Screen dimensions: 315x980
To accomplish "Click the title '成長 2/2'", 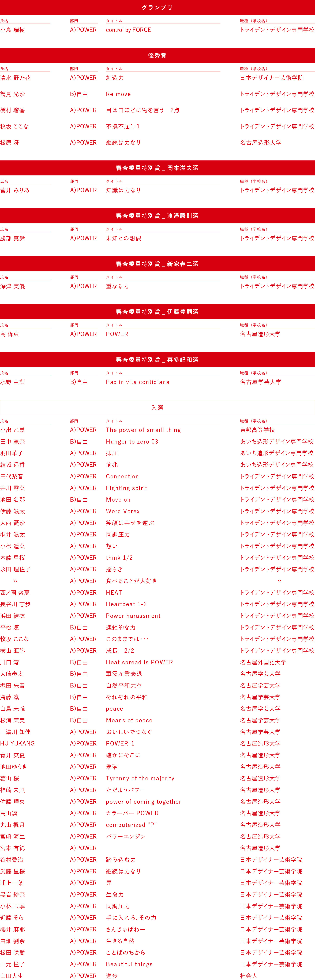I will click(x=120, y=651).
